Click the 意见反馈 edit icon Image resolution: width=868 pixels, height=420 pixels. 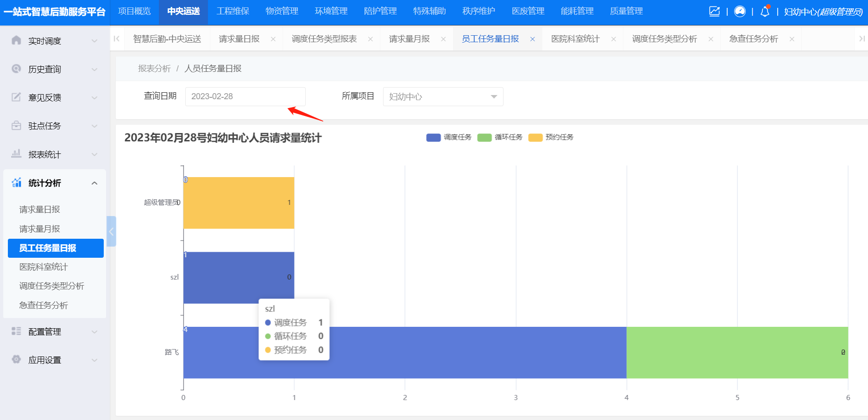(16, 97)
